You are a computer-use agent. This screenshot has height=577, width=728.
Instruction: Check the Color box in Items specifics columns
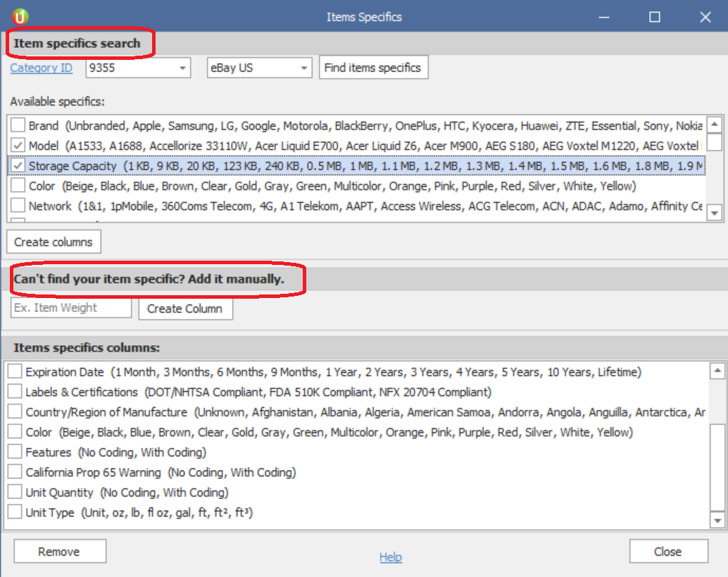[15, 432]
